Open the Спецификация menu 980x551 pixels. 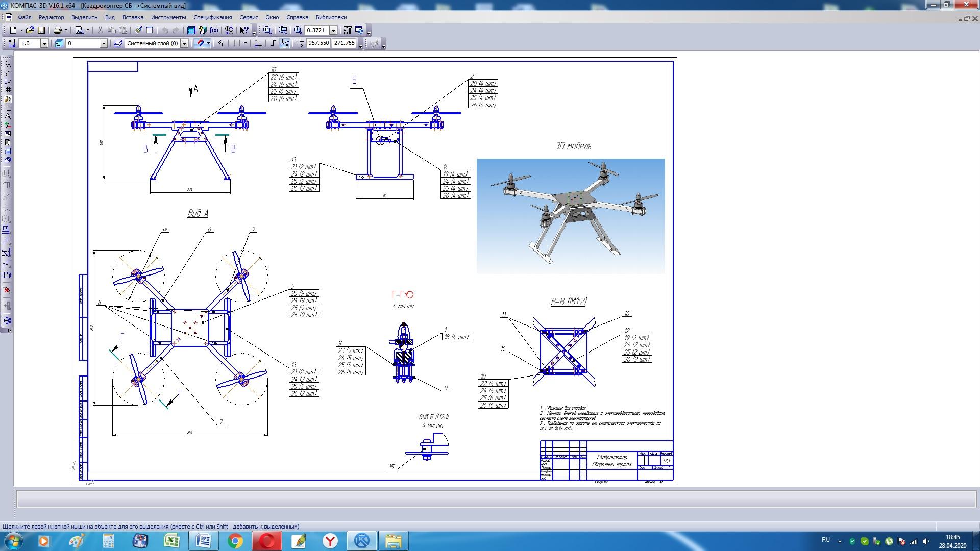click(x=212, y=17)
